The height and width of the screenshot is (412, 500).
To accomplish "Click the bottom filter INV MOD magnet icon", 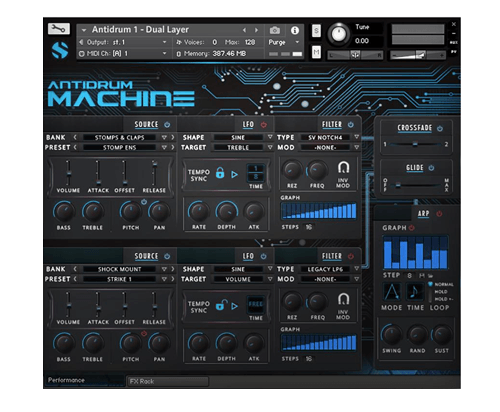I will click(x=343, y=299).
